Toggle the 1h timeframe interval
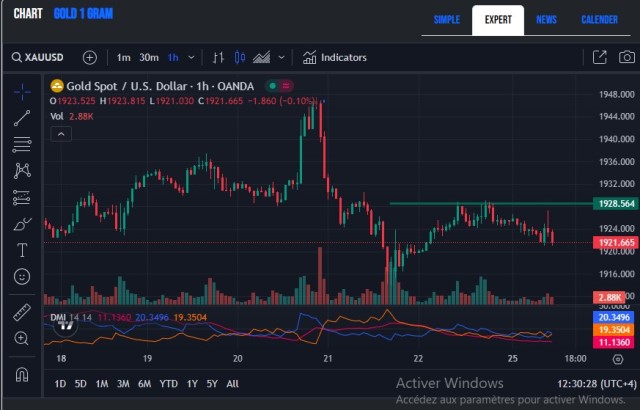This screenshot has height=410, width=640. tap(173, 58)
